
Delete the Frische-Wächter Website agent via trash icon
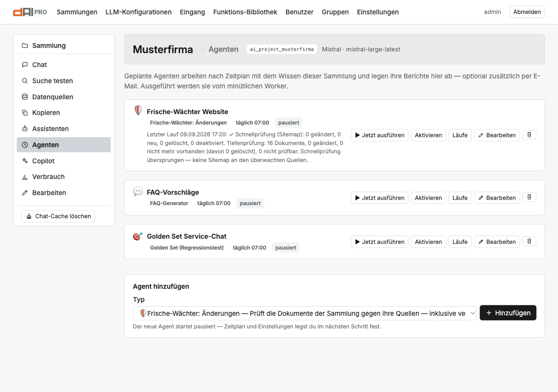(x=529, y=135)
